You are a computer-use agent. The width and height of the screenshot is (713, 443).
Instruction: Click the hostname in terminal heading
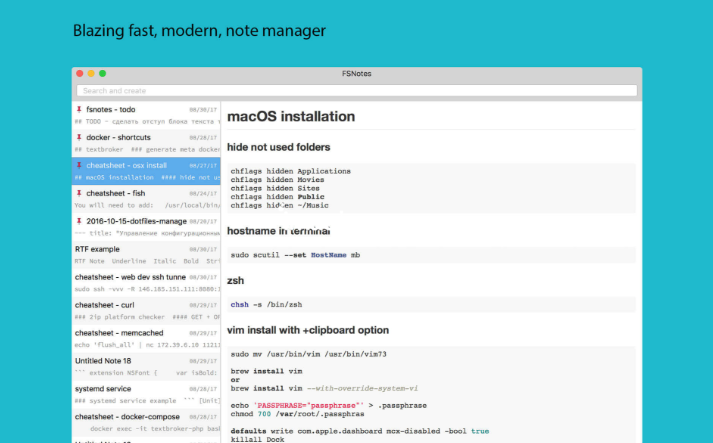[278, 231]
